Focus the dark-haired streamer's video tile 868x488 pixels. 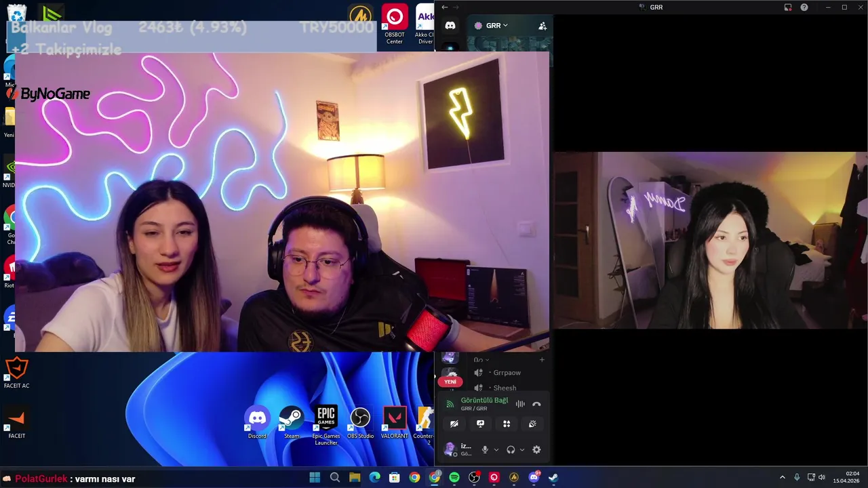point(711,241)
